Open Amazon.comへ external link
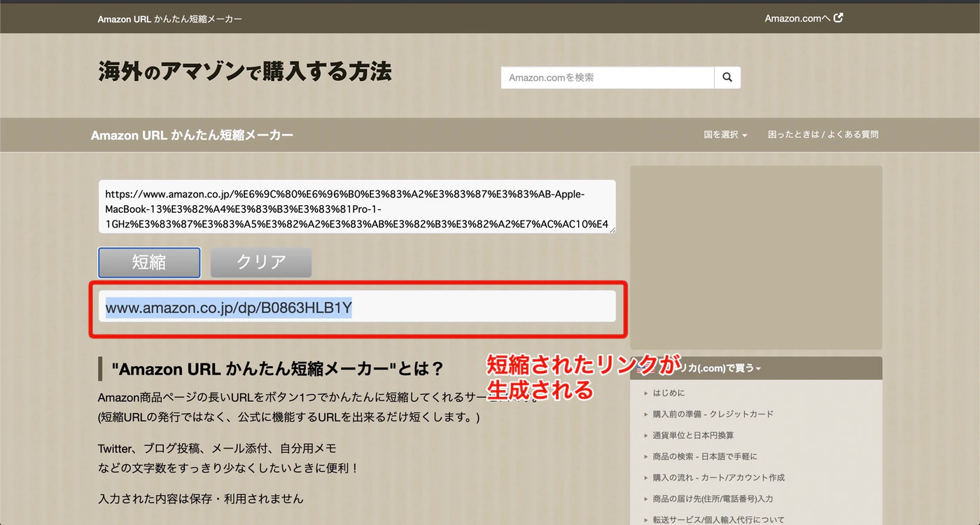Screen dimensions: 980x525 click(x=804, y=18)
